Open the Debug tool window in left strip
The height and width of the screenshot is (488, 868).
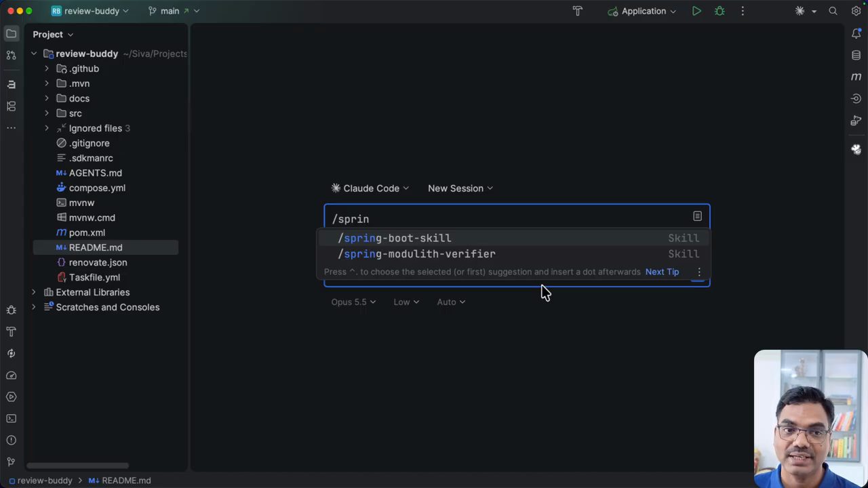point(11,310)
